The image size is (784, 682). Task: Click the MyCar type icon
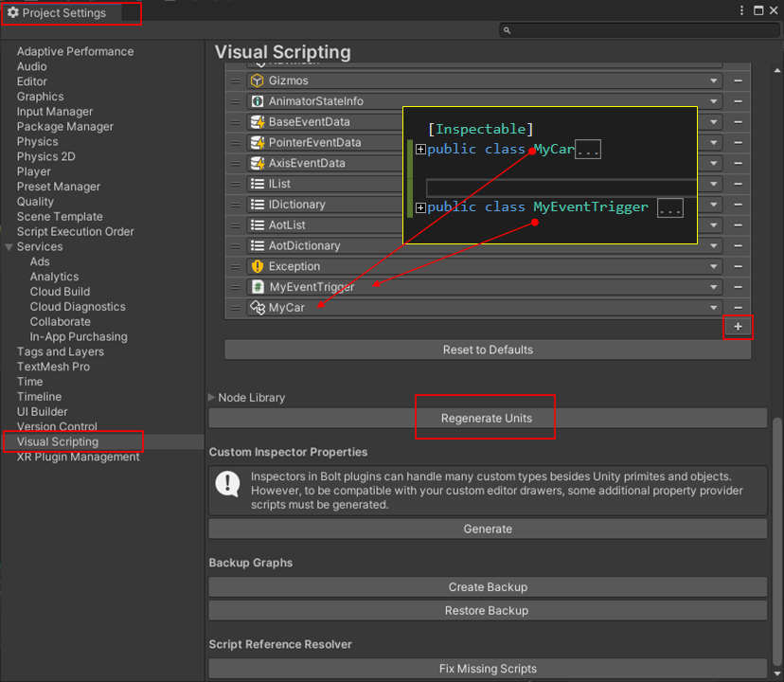pyautogui.click(x=258, y=307)
